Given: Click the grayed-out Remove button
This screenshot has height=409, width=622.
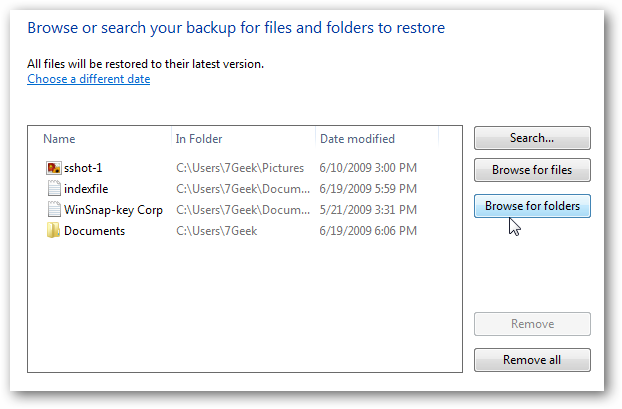Looking at the screenshot, I should (x=532, y=324).
